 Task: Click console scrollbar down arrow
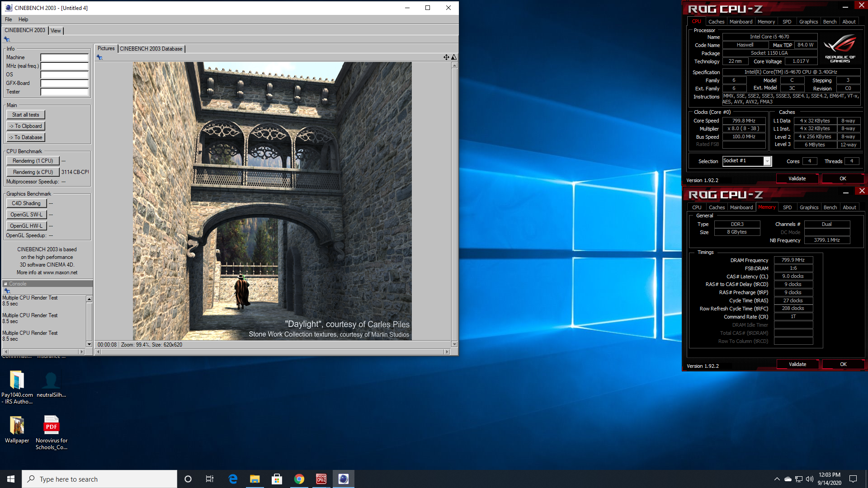click(x=89, y=345)
